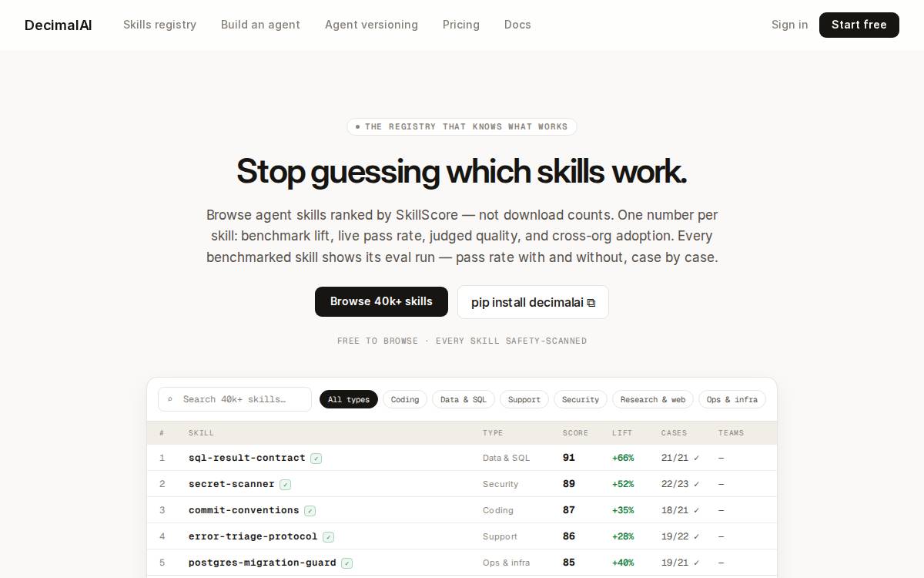Click the Data & SQL type cell in sql-result-contract row
Viewport: 924px width, 578px height.
[507, 458]
